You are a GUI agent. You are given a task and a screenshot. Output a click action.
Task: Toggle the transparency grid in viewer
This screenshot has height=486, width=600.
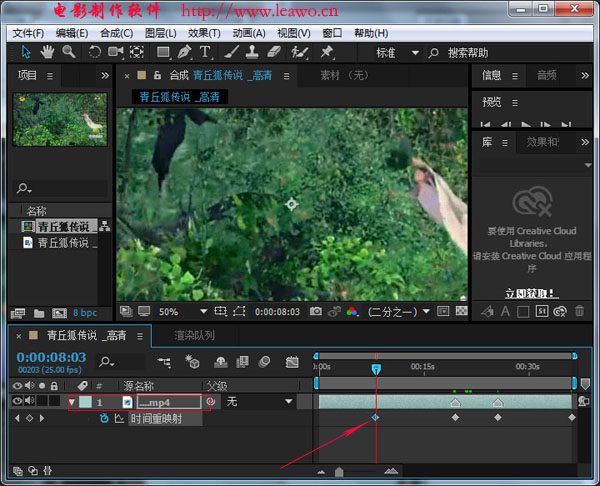click(x=461, y=311)
